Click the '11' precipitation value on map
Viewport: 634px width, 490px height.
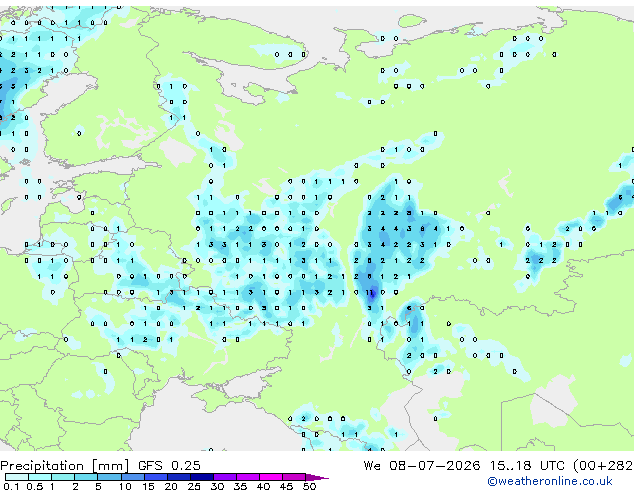pyautogui.click(x=370, y=292)
